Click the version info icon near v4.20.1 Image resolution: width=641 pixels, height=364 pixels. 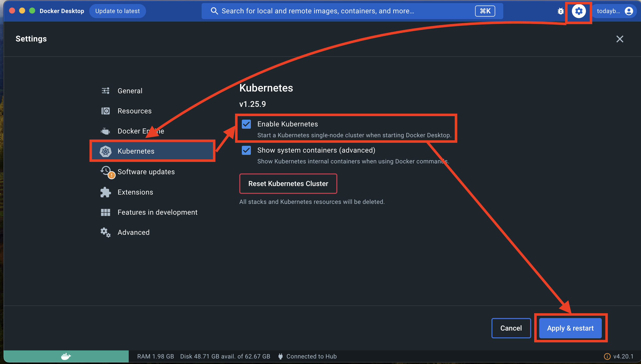pyautogui.click(x=607, y=356)
